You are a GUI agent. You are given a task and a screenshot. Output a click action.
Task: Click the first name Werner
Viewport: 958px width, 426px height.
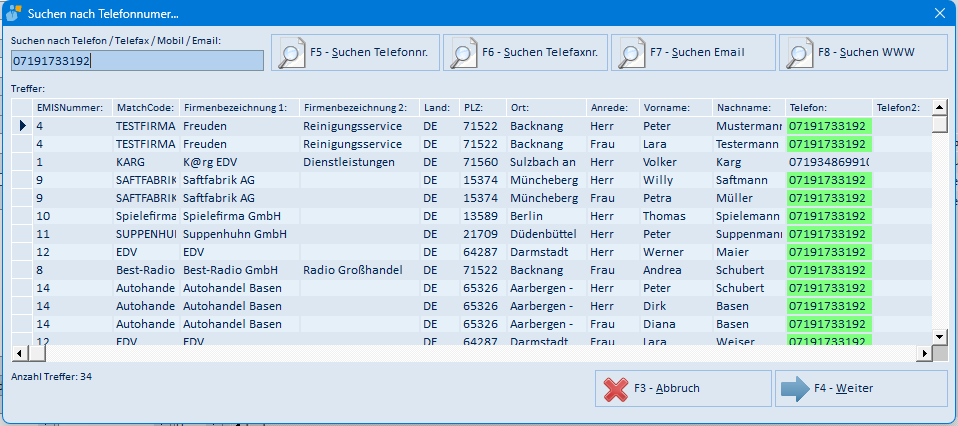click(676, 252)
